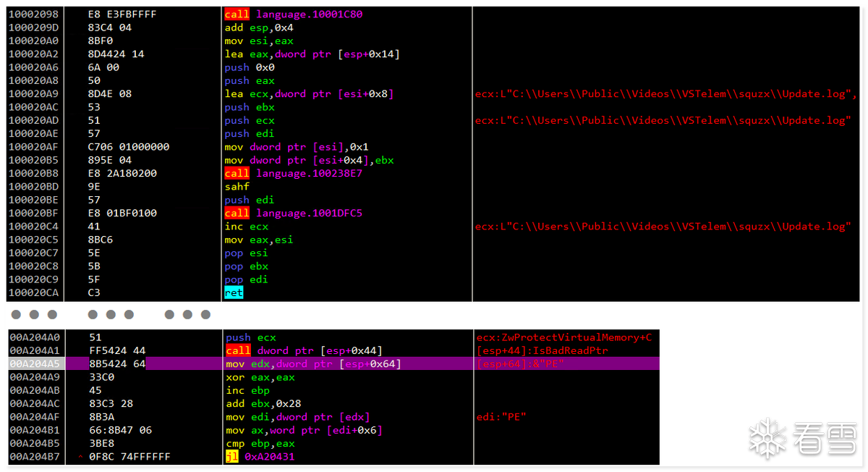868x472 pixels.
Task: Select the bytes '8D4424 14'
Action: 116,54
